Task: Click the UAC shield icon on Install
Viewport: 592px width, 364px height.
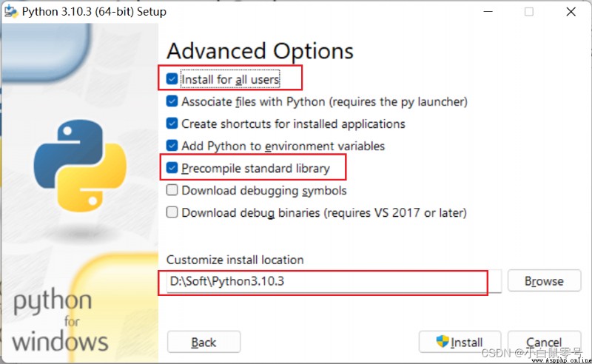Action: tap(442, 341)
